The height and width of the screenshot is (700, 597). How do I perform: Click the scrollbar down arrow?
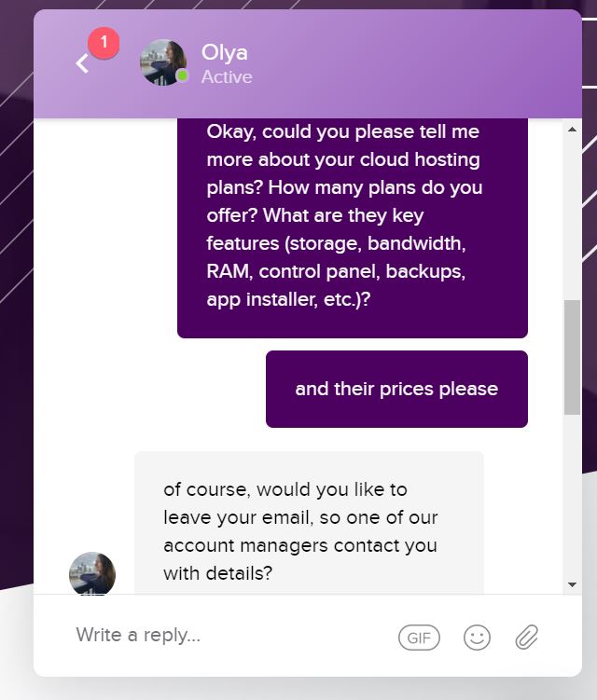[572, 584]
